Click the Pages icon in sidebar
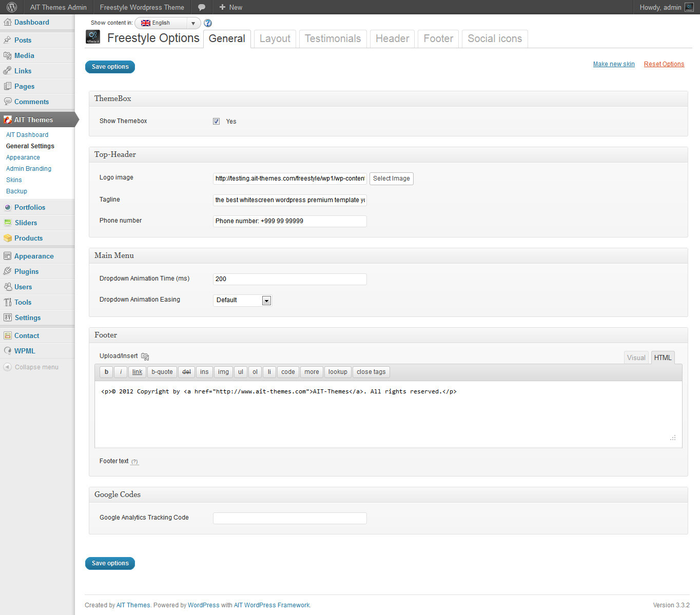Viewport: 700px width, 615px height. click(x=8, y=86)
